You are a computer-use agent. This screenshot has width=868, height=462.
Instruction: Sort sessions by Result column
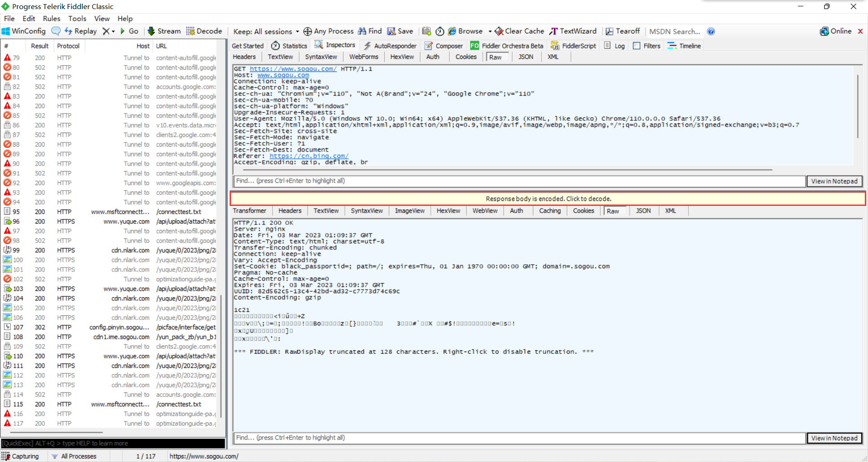click(x=40, y=46)
